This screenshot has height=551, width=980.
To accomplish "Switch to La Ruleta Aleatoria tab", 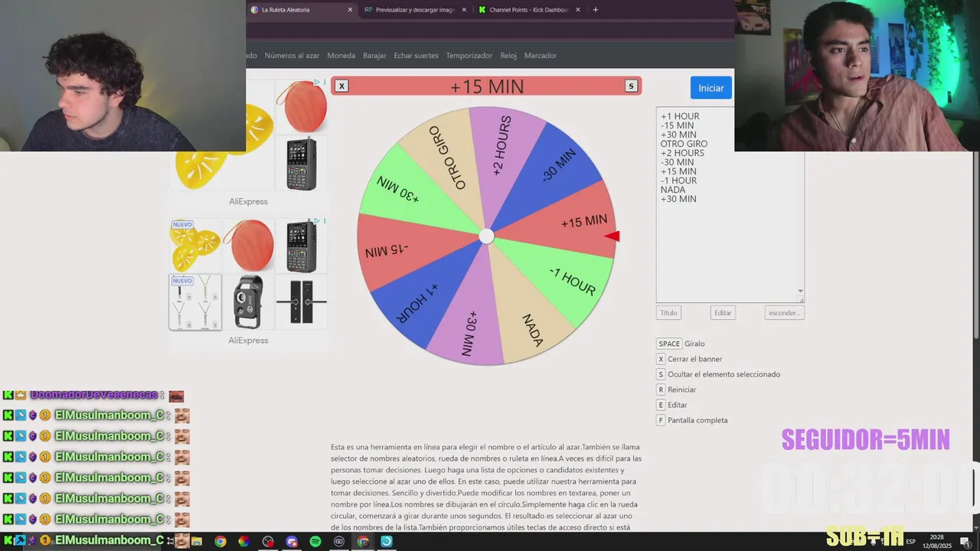I will (302, 10).
